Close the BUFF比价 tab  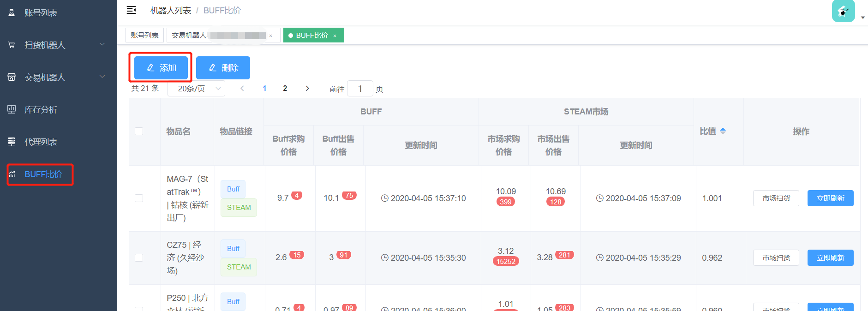[x=335, y=36]
